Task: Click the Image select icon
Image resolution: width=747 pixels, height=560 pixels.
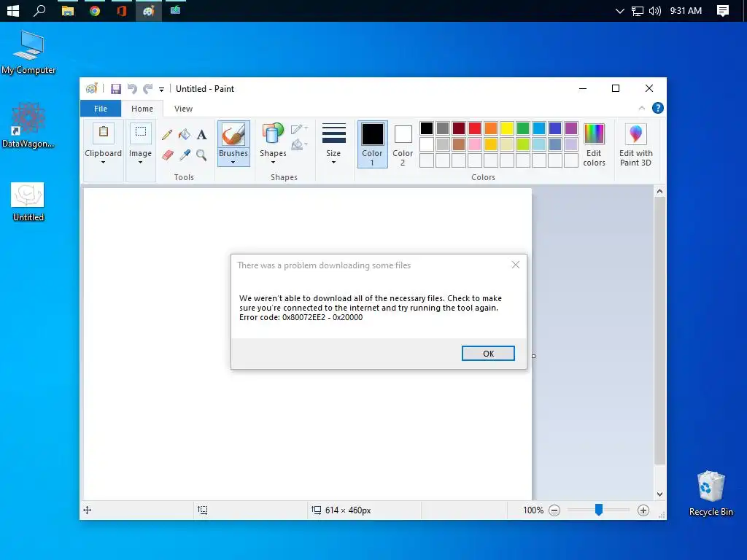Action: tap(141, 133)
